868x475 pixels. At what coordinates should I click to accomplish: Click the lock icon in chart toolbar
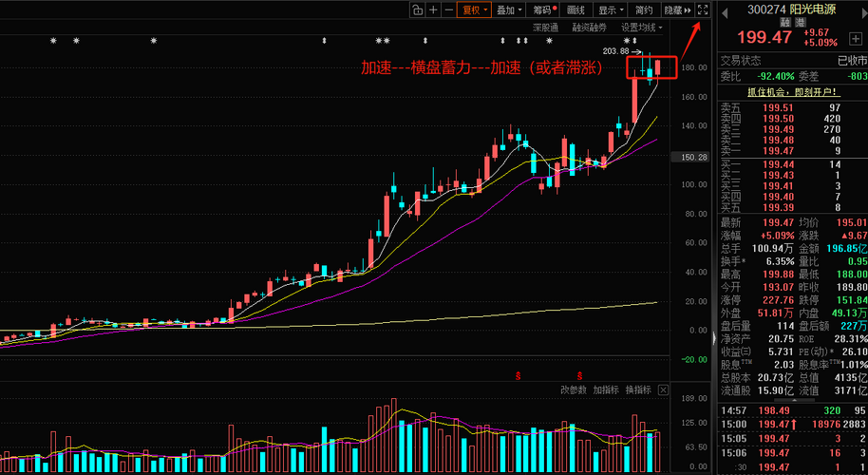click(x=418, y=9)
